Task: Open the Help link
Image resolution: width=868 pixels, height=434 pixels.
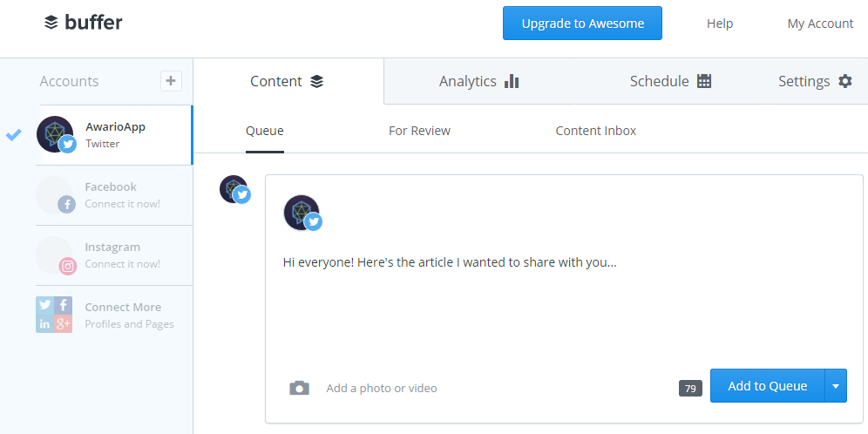Action: click(x=720, y=24)
